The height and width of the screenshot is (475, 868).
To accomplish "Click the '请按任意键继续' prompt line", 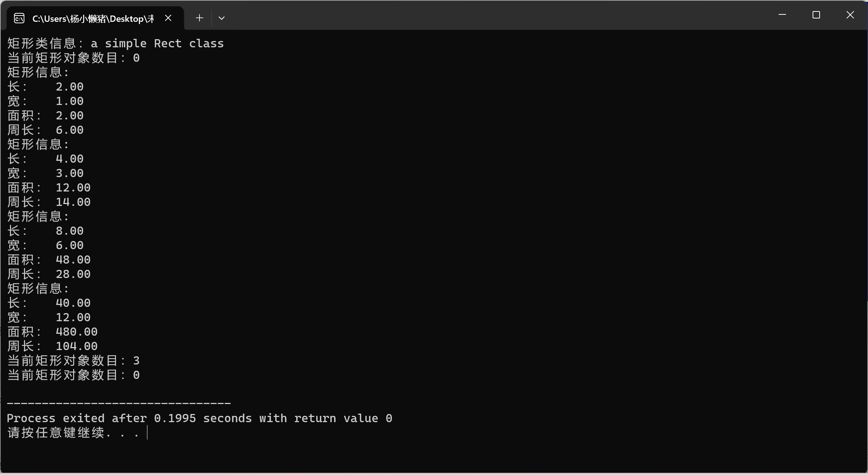I will click(73, 433).
